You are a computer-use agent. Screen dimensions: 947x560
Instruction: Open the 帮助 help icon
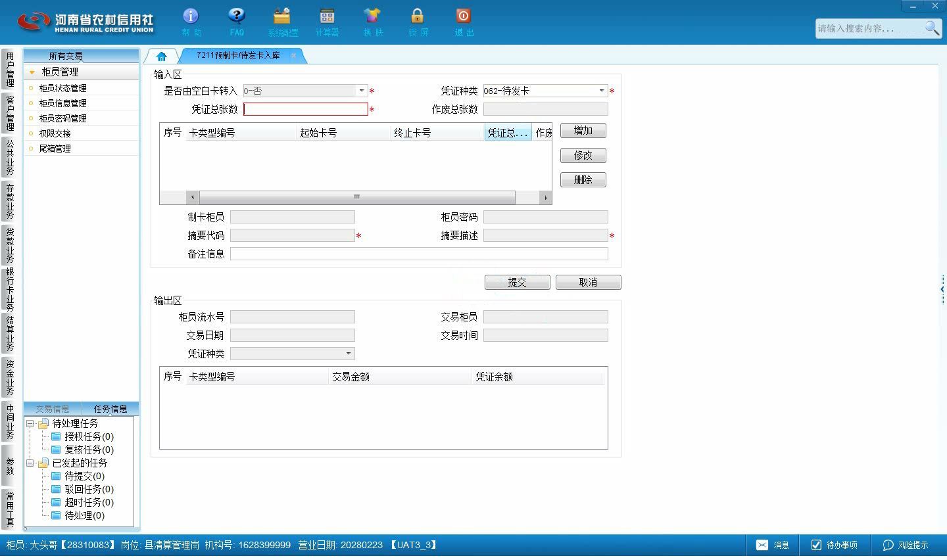(191, 16)
